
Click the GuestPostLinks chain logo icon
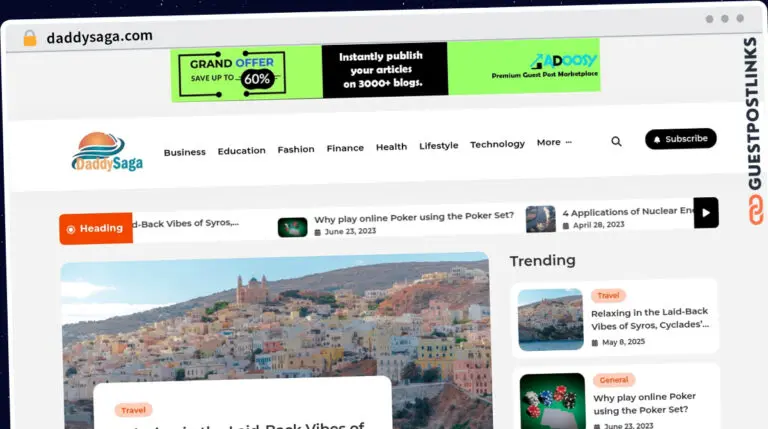[755, 210]
